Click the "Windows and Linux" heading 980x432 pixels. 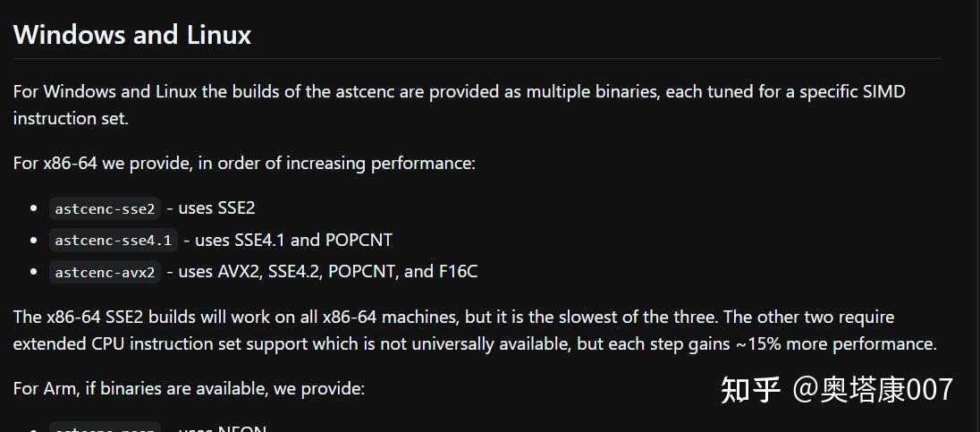(x=132, y=35)
